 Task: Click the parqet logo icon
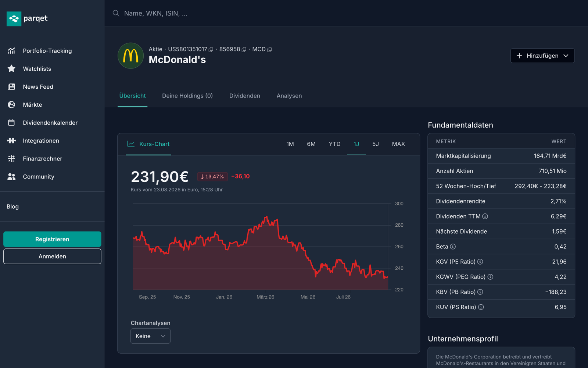[x=14, y=19]
